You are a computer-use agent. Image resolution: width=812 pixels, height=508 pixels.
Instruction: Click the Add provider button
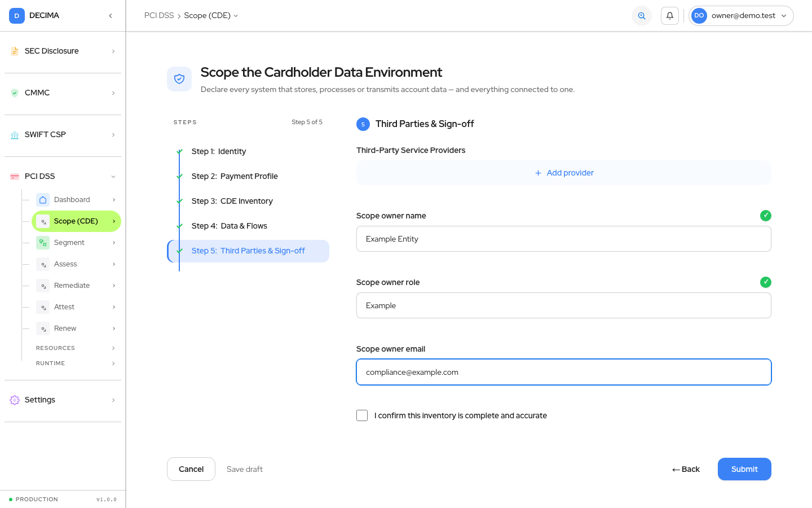pyautogui.click(x=564, y=173)
